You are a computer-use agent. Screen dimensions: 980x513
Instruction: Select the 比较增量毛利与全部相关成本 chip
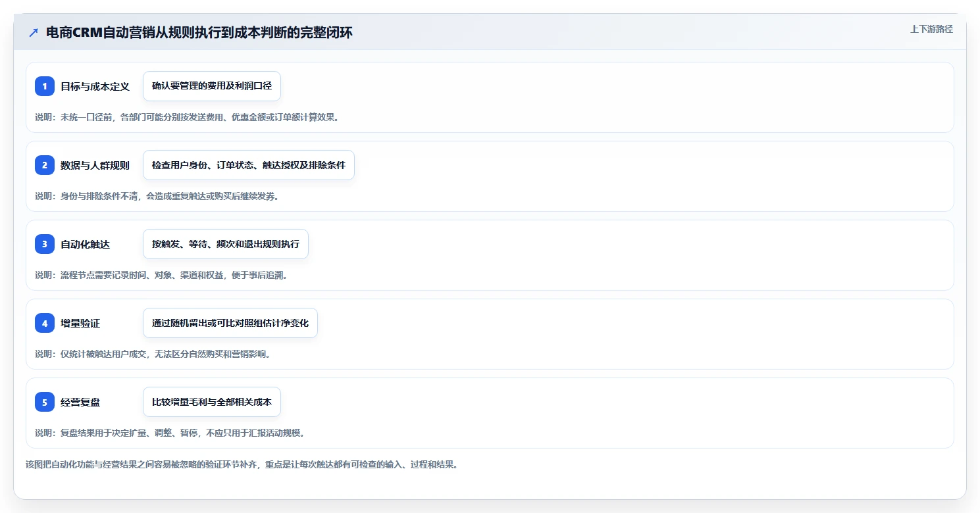[x=212, y=402]
